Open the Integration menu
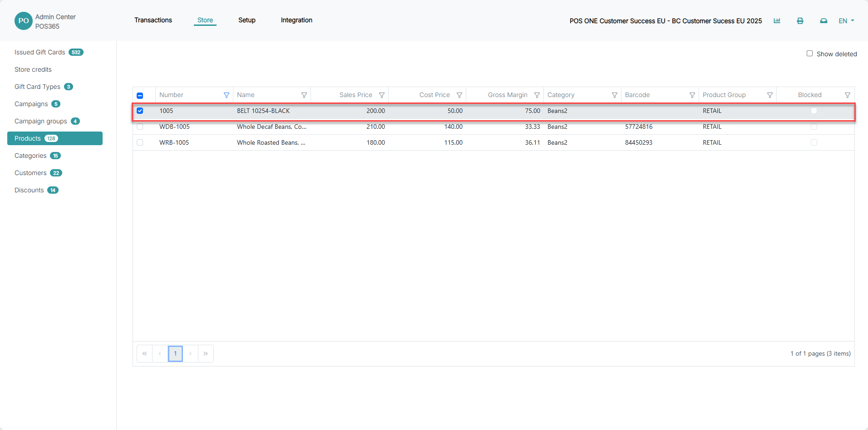 [x=296, y=20]
